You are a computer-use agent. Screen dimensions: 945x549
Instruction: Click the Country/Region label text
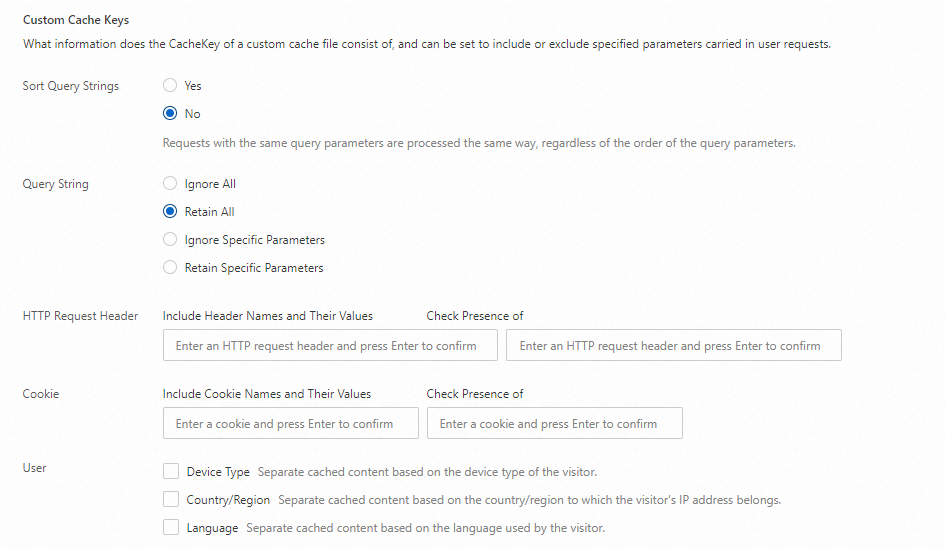coord(228,499)
